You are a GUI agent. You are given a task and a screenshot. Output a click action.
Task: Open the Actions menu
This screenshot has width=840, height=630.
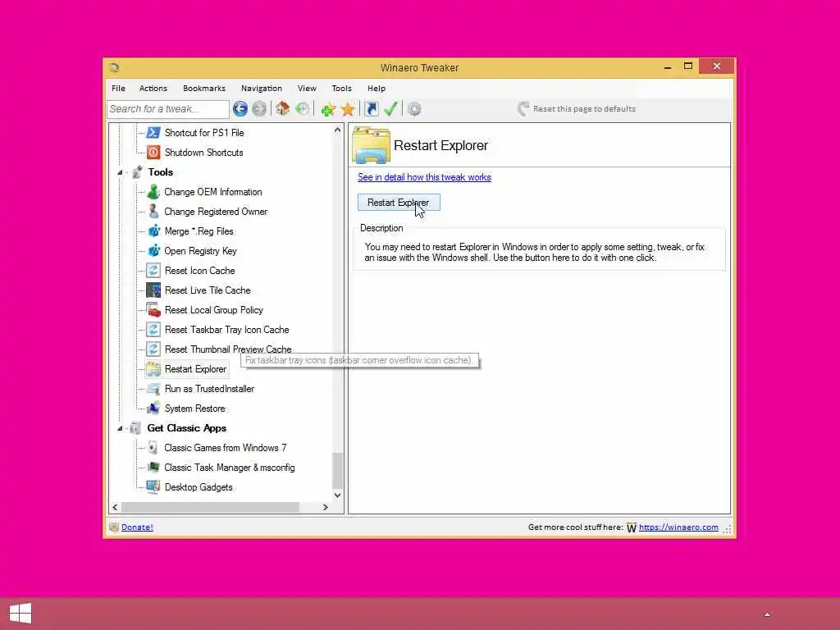point(153,89)
